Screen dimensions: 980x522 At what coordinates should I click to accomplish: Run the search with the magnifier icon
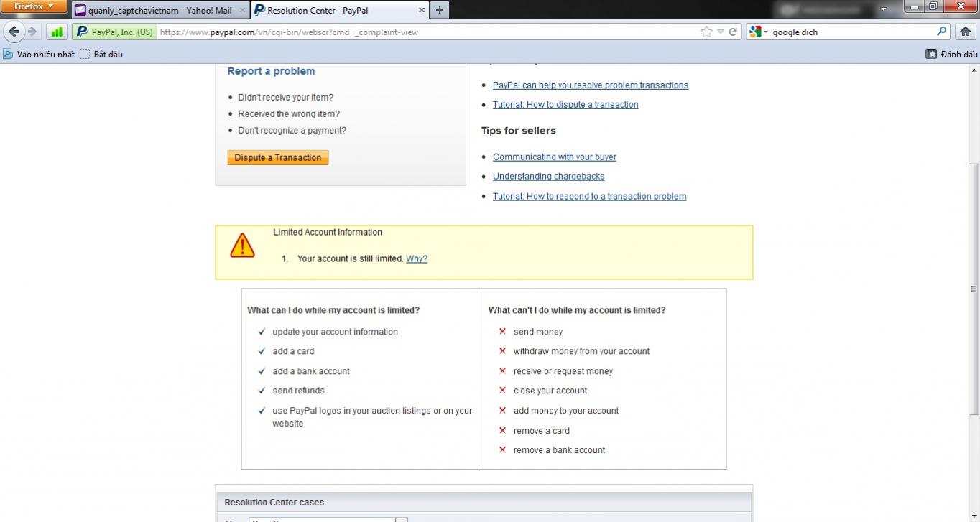942,32
